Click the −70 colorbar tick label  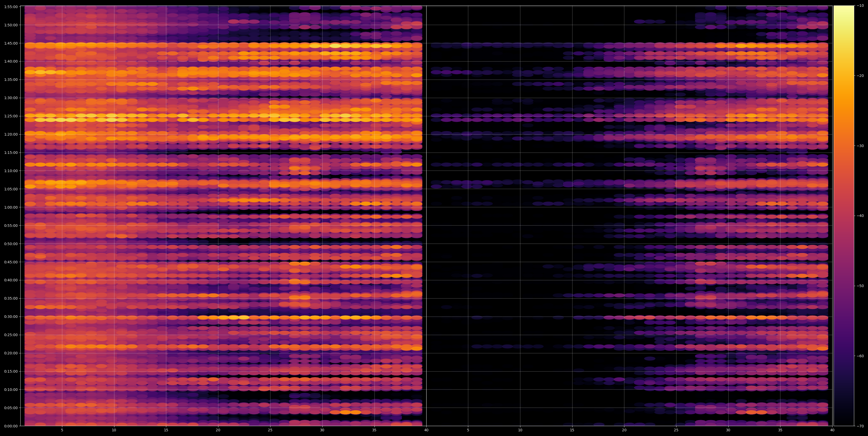[x=861, y=426]
